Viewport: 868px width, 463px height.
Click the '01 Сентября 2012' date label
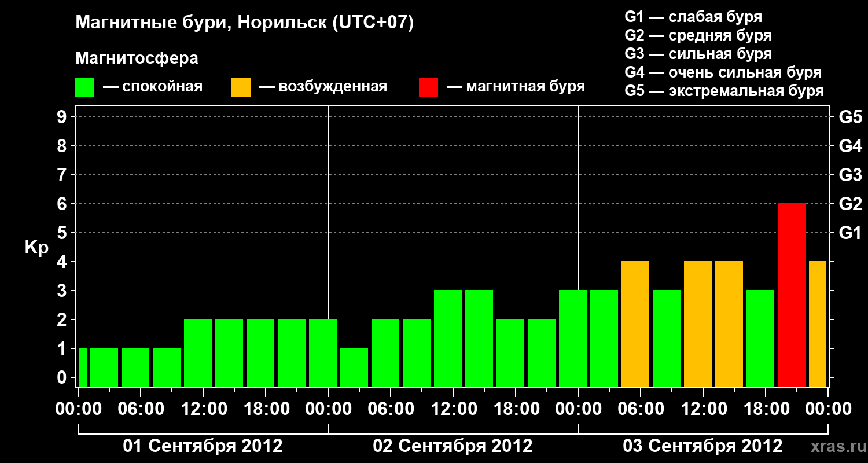click(203, 446)
